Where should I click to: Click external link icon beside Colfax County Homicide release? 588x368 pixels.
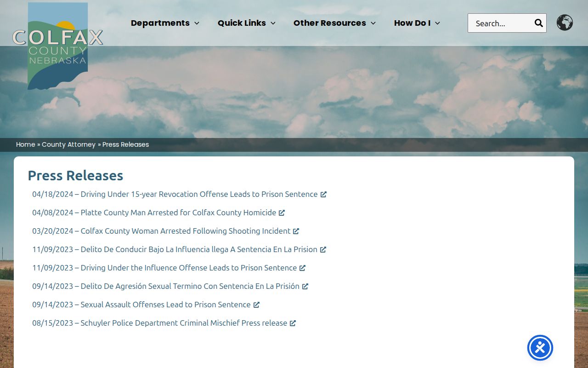pyautogui.click(x=282, y=213)
